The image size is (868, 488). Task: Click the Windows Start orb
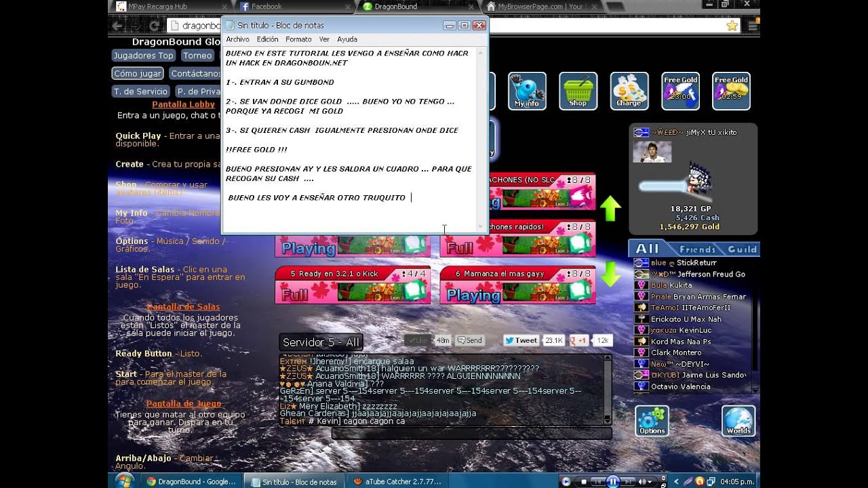click(x=124, y=481)
